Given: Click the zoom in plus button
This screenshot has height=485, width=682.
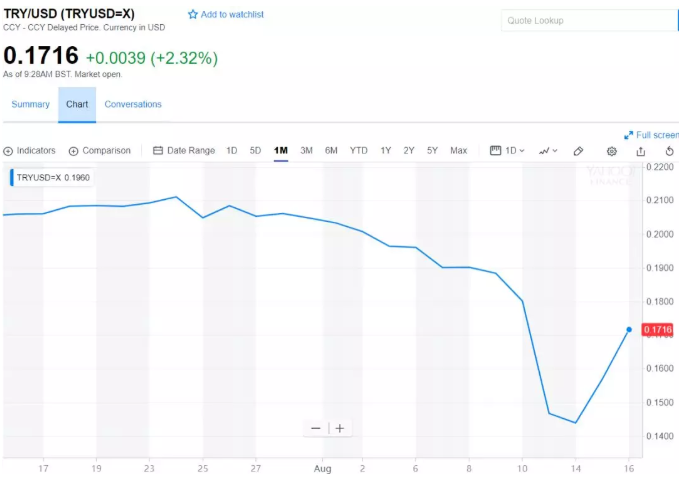Looking at the screenshot, I should click(x=340, y=428).
